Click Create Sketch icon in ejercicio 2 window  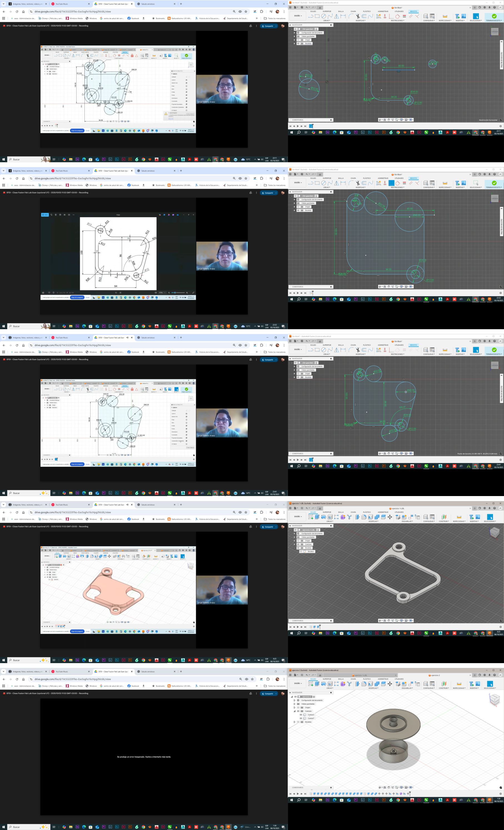point(310,684)
